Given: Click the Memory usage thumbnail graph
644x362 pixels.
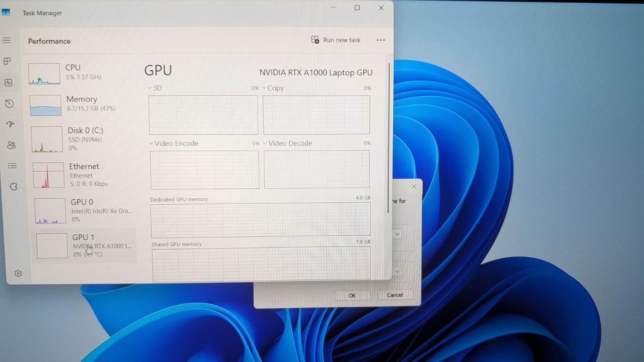Looking at the screenshot, I should coord(45,105).
